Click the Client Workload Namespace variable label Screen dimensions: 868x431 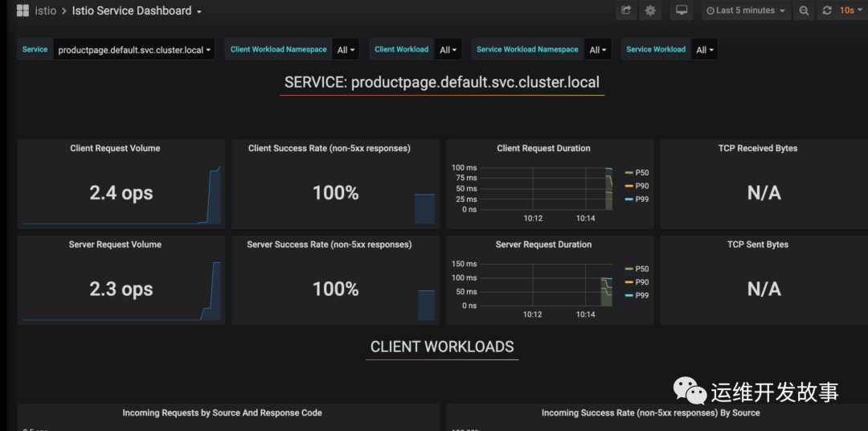pos(278,49)
